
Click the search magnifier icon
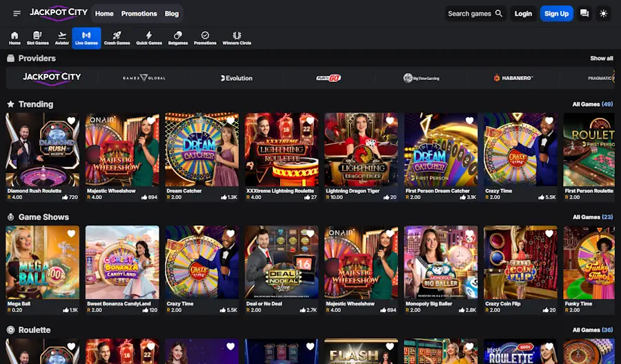point(499,14)
